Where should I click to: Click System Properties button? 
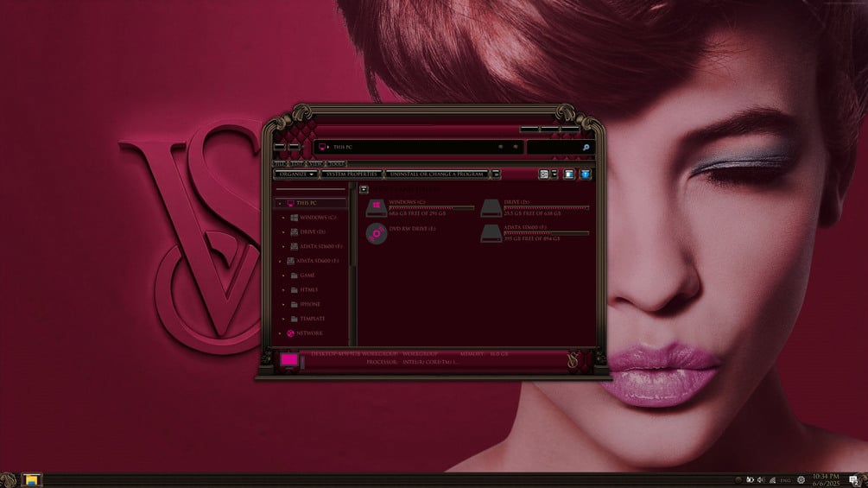click(x=352, y=174)
